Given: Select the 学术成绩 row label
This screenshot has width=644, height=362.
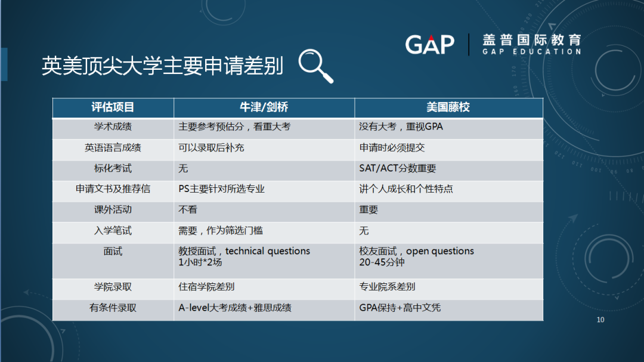Looking at the screenshot, I should point(113,127).
